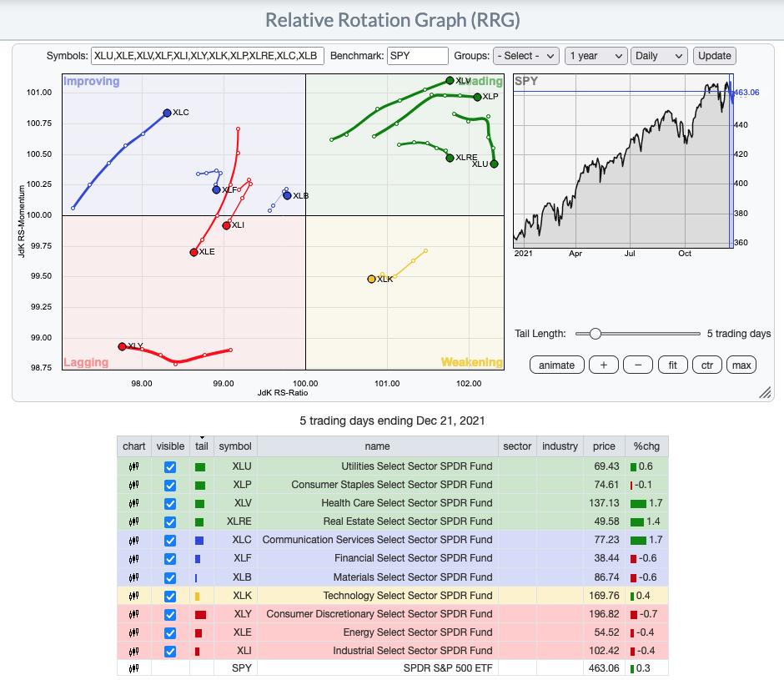Sort table by tail column header

coord(202,446)
